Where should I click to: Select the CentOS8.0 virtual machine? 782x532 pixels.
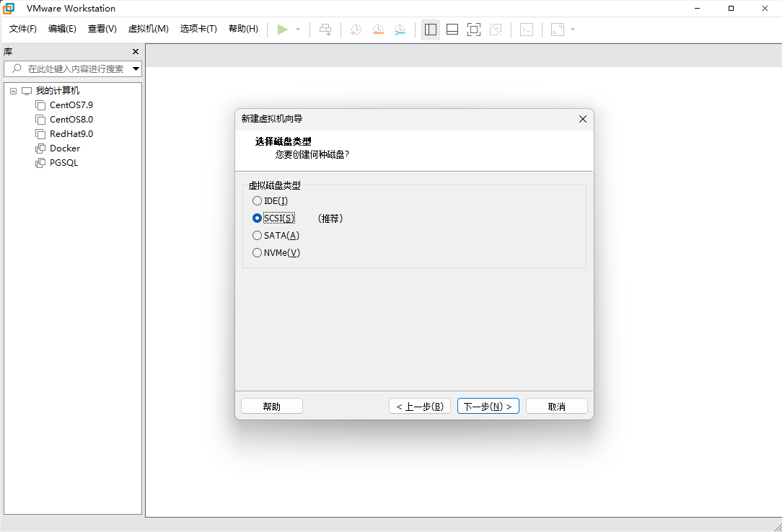tap(71, 120)
